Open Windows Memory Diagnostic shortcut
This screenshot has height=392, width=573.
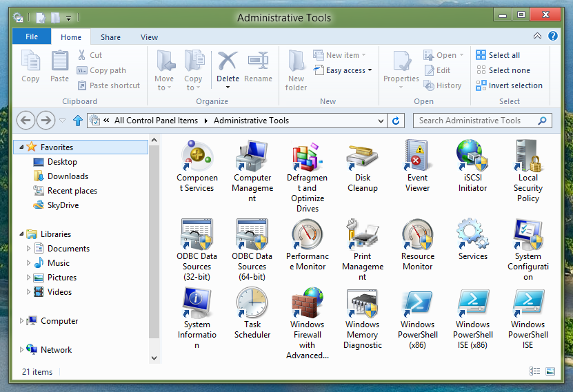pos(363,318)
